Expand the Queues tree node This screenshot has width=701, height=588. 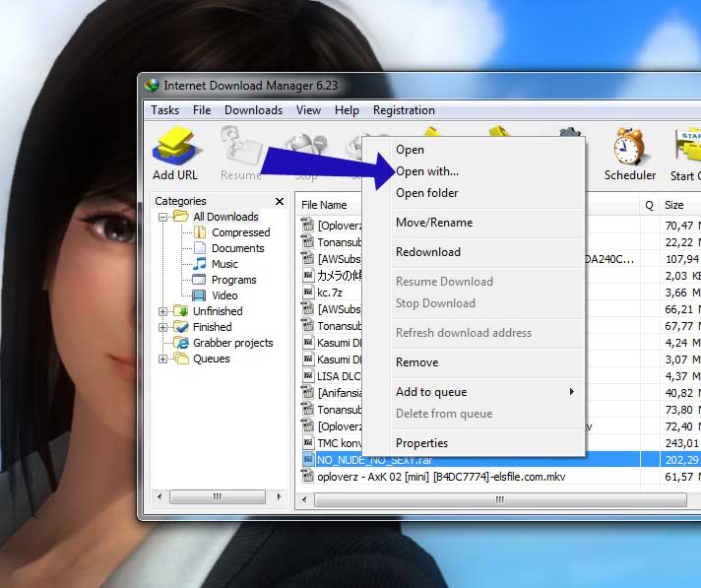pyautogui.click(x=163, y=359)
